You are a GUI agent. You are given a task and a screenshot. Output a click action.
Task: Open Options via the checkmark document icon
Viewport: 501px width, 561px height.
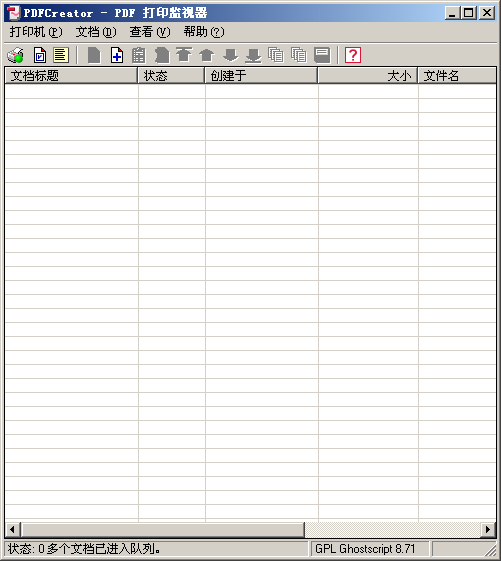pyautogui.click(x=40, y=55)
